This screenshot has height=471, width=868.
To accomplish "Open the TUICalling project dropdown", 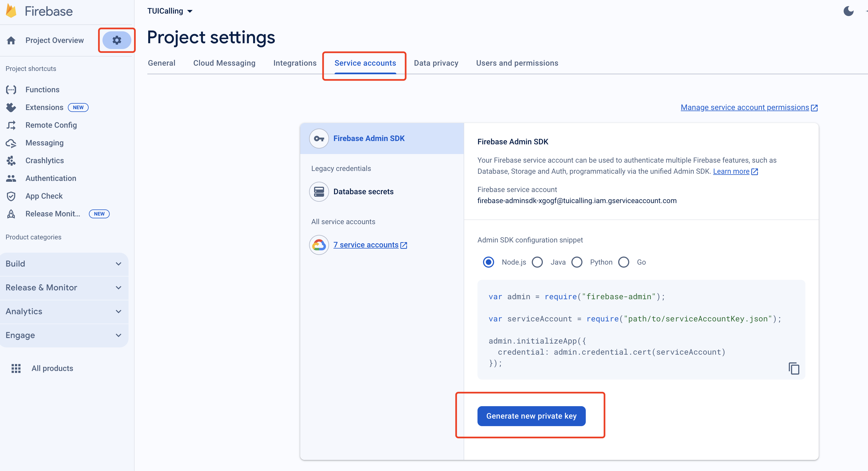I will click(x=170, y=11).
